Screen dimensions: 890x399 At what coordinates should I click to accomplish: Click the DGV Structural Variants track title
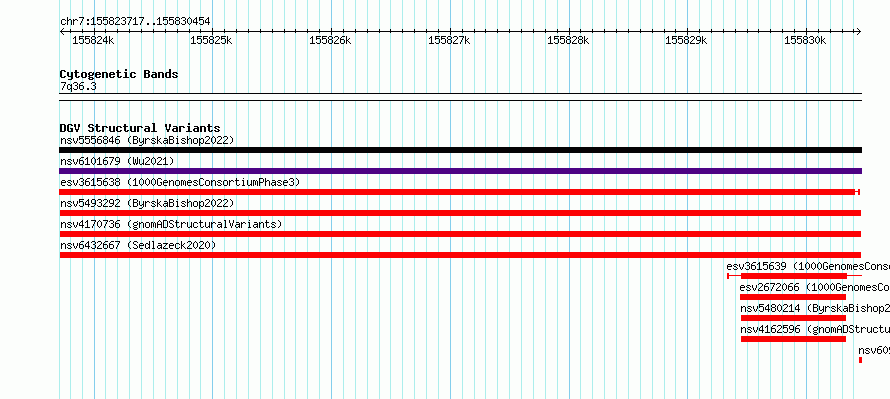(x=140, y=128)
